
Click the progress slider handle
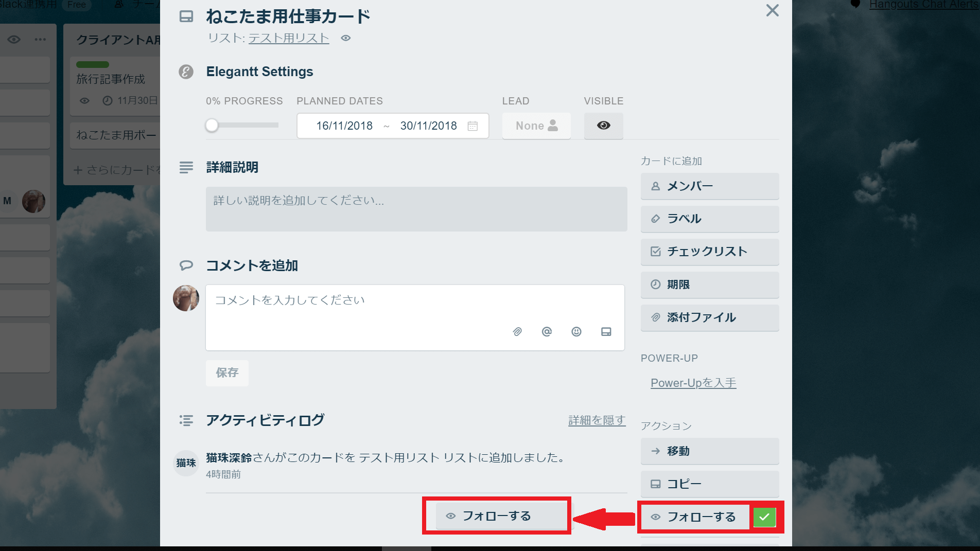point(212,126)
